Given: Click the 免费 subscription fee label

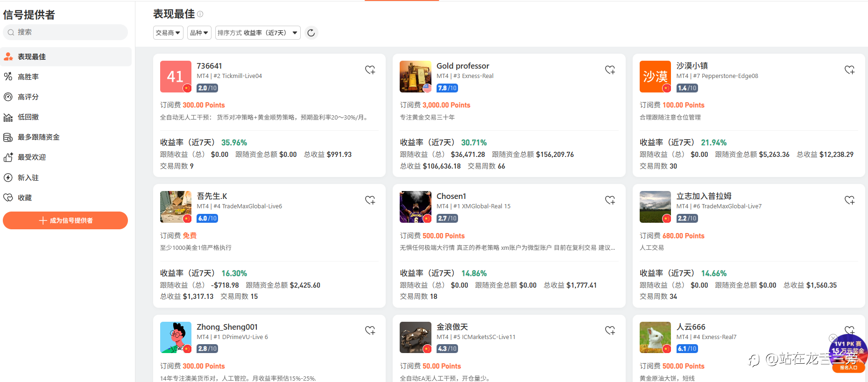Looking at the screenshot, I should coord(190,235).
